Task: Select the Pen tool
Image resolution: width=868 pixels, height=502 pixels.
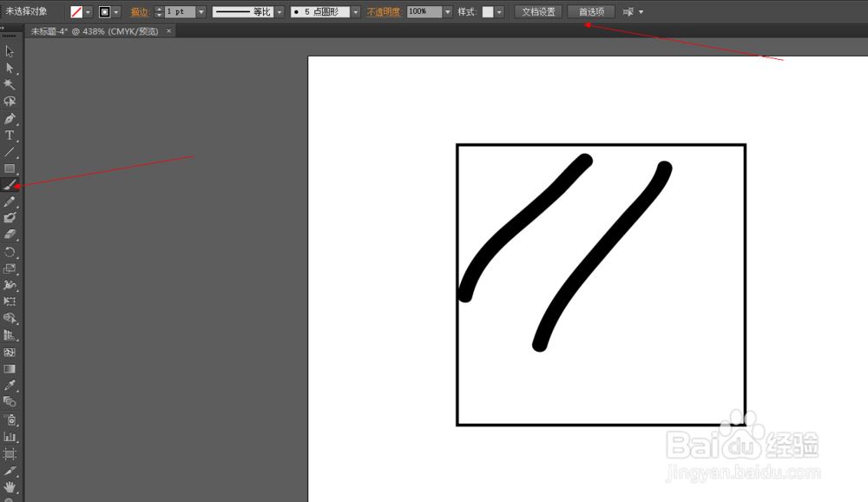Action: pos(10,119)
